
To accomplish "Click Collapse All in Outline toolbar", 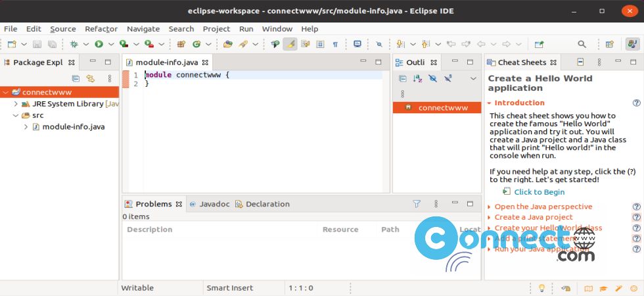I will coord(402,78).
